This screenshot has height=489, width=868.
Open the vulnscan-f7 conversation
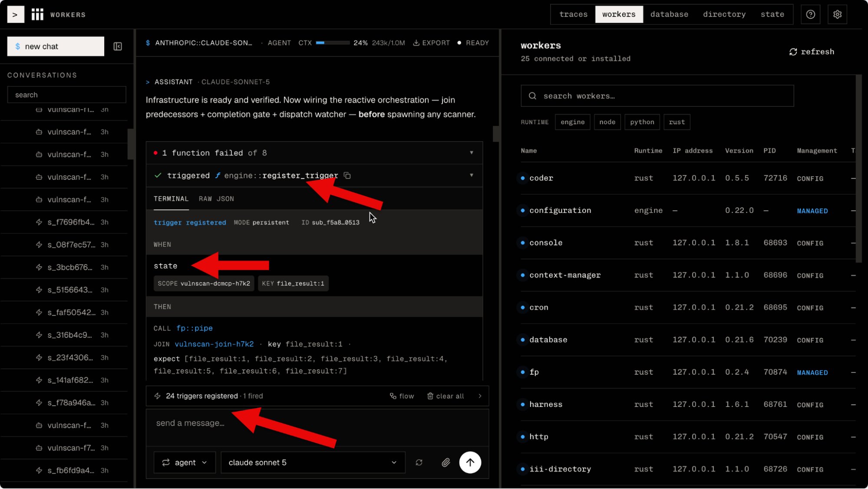[64, 448]
